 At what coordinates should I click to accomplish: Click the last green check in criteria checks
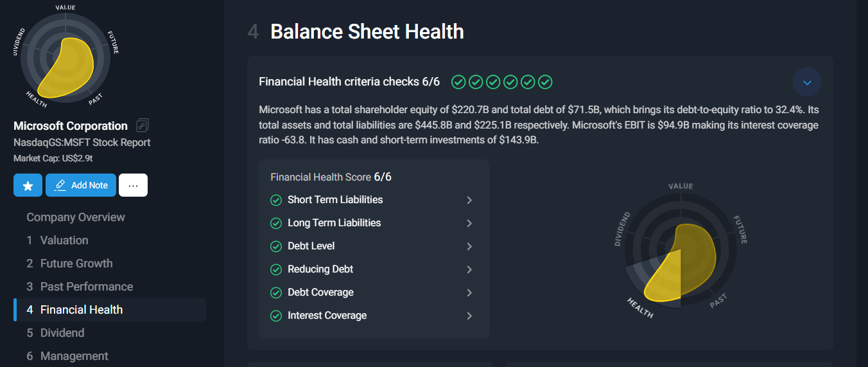[545, 82]
